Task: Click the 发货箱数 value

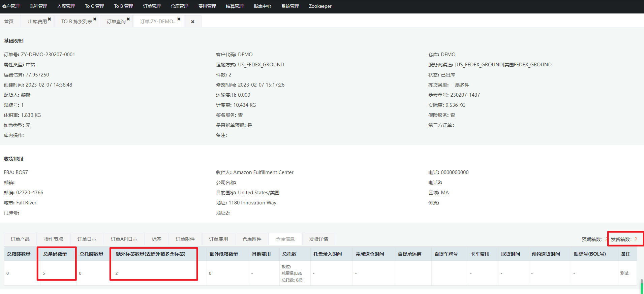Action: click(x=636, y=239)
